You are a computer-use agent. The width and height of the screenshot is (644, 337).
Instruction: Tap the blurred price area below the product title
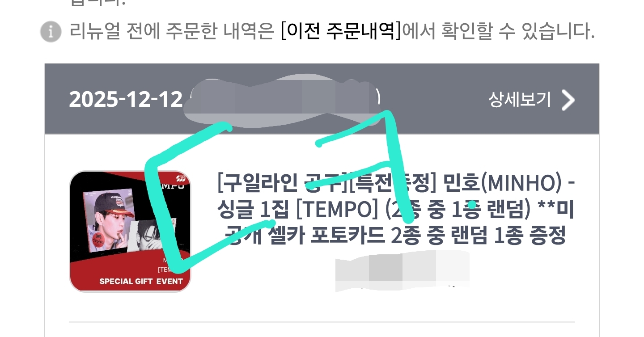402,270
